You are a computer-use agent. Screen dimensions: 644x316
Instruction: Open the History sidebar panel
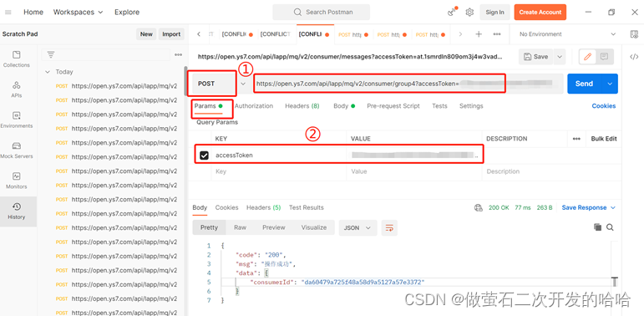pyautogui.click(x=17, y=212)
